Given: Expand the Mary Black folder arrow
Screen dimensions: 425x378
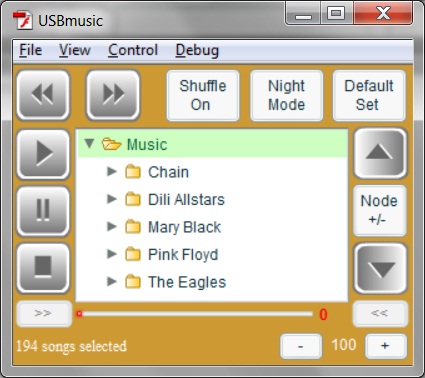Looking at the screenshot, I should pos(112,227).
